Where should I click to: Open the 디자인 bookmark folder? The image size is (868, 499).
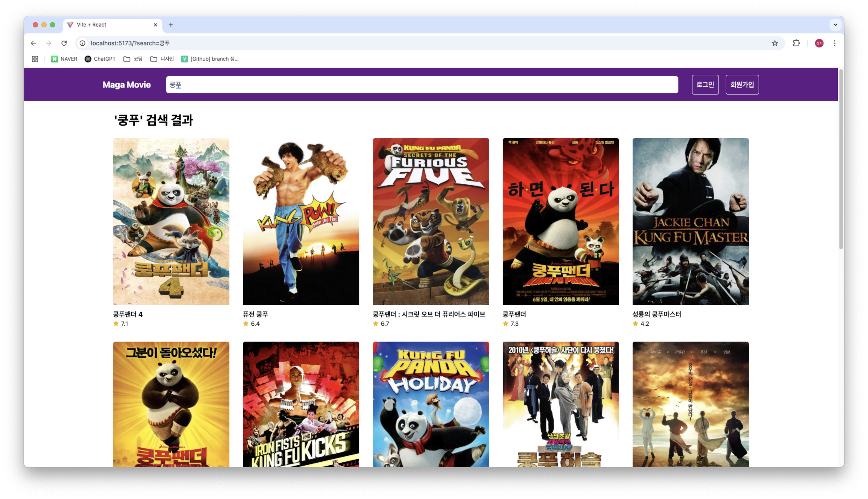(162, 59)
